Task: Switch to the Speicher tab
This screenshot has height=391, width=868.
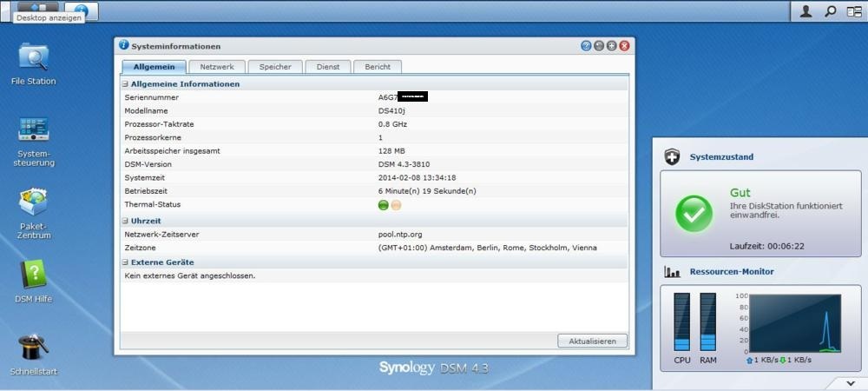Action: tap(275, 67)
